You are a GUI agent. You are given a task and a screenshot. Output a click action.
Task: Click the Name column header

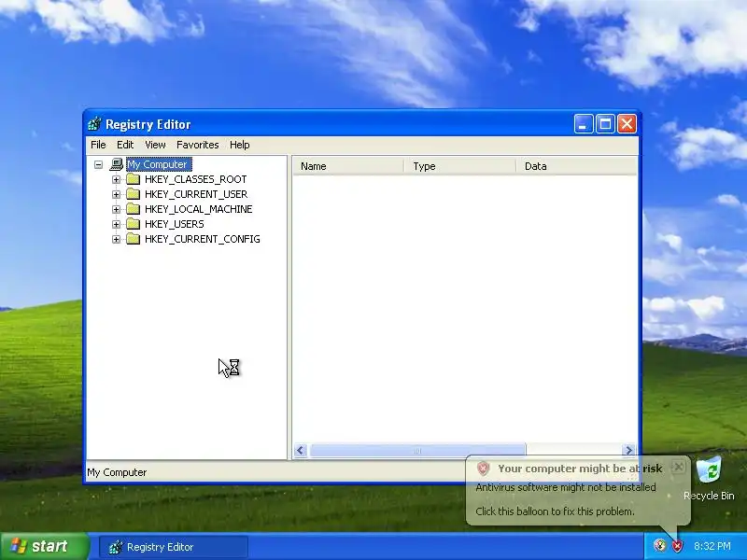[348, 166]
